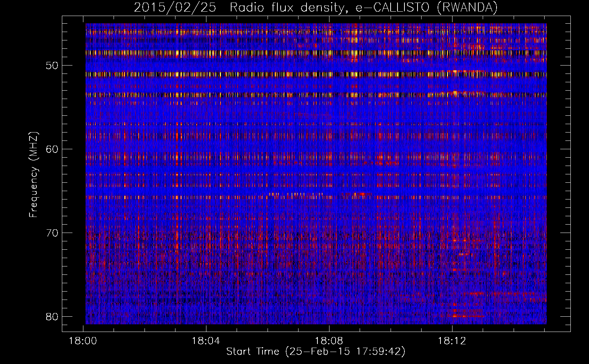Select the 18:04 time axis label
The width and height of the screenshot is (589, 364).
point(206,341)
